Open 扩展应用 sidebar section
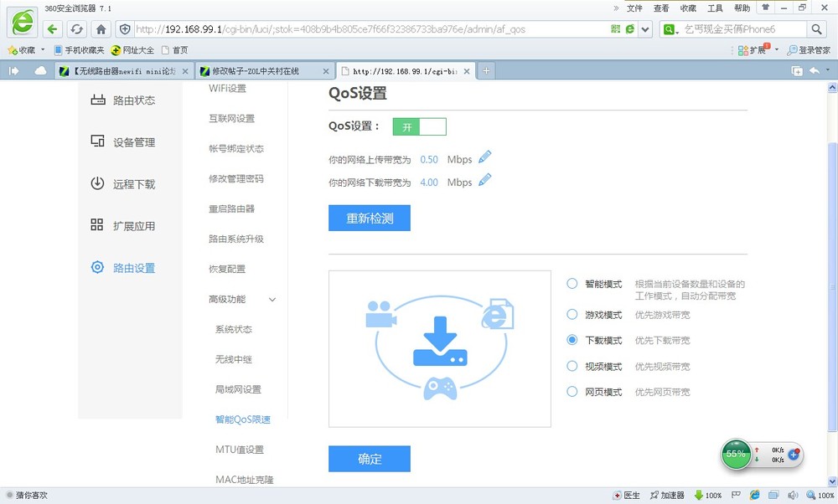The height and width of the screenshot is (504, 838). (x=122, y=226)
